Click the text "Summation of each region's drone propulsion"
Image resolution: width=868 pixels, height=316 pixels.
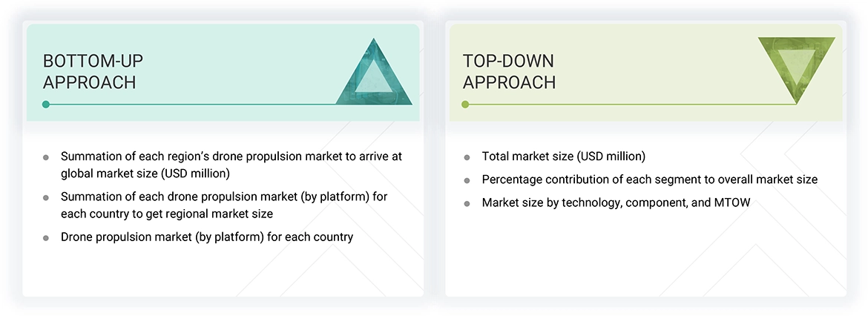tap(231, 157)
